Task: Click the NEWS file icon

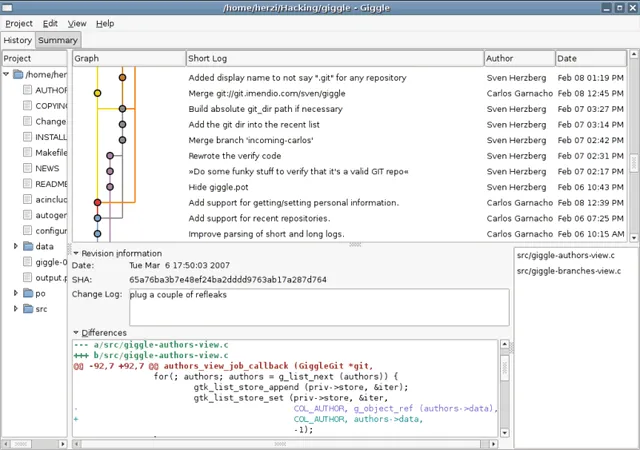Action: click(x=27, y=169)
